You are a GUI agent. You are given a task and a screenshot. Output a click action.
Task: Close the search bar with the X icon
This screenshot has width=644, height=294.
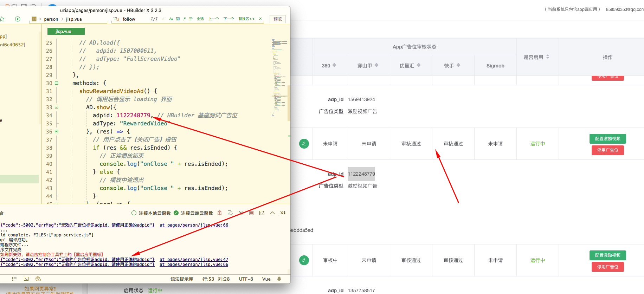point(260,19)
